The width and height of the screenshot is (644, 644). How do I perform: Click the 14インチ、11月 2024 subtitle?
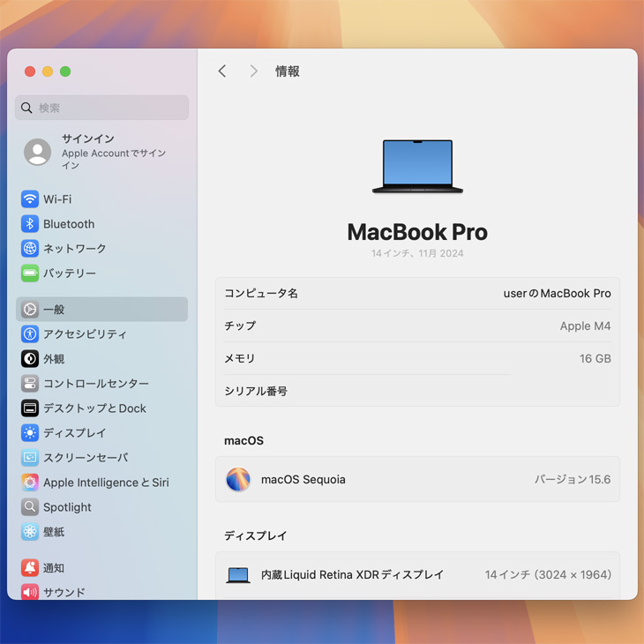pyautogui.click(x=417, y=253)
